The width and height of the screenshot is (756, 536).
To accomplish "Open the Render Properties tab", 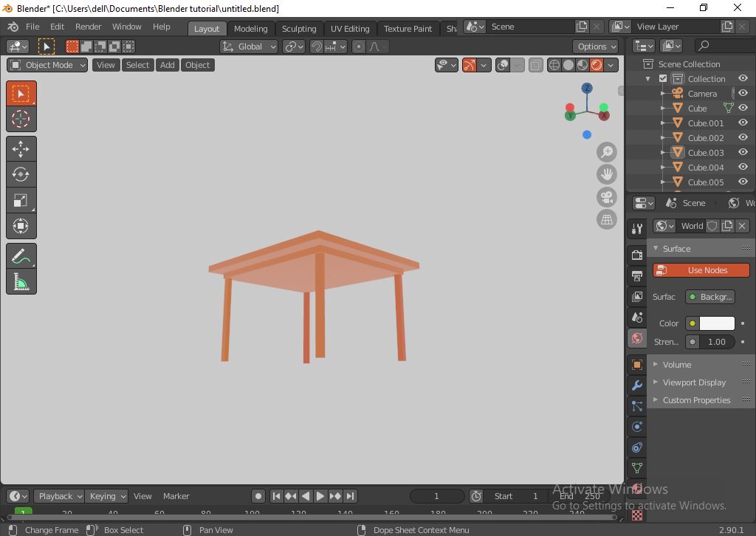I will click(x=636, y=254).
